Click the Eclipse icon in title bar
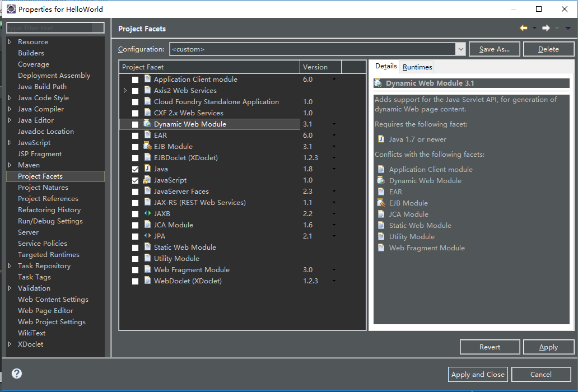Image resolution: width=578 pixels, height=392 pixels. (11, 9)
